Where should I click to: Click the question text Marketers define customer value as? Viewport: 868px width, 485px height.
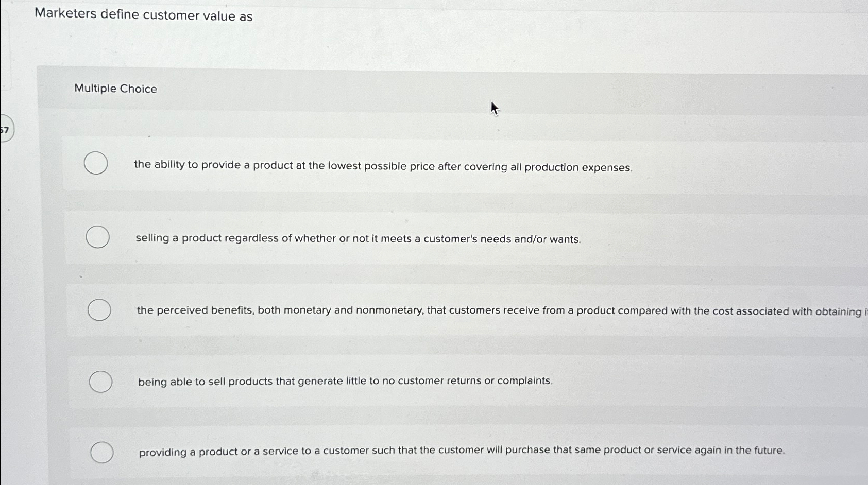[143, 16]
